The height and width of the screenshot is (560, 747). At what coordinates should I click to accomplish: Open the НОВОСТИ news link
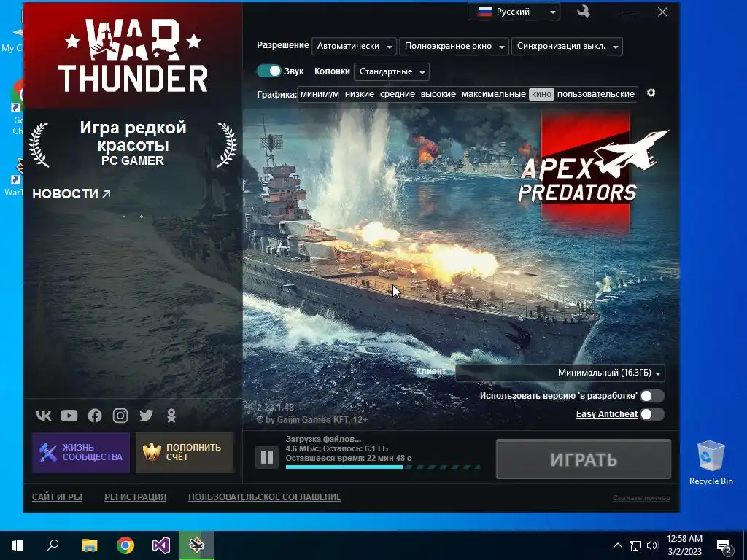click(x=71, y=194)
